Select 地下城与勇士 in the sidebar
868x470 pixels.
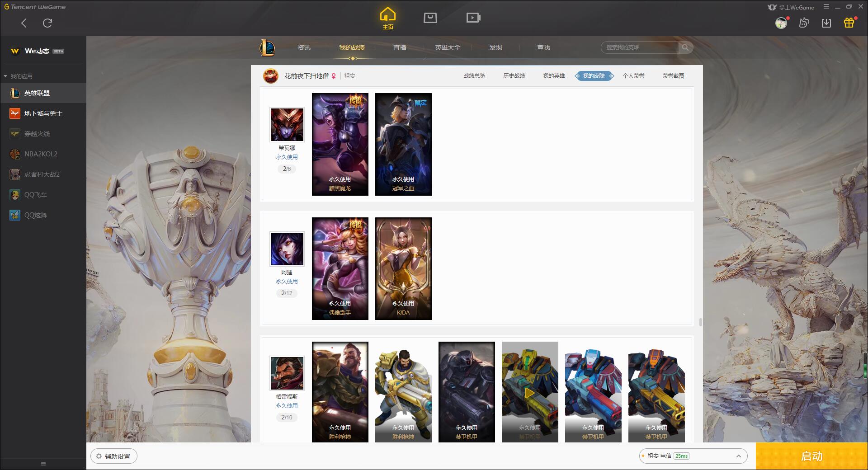click(43, 113)
